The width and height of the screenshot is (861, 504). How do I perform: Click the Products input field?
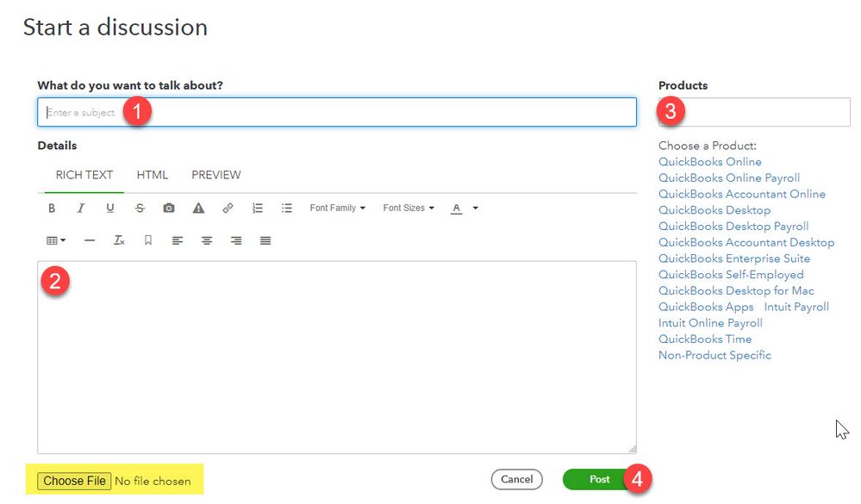[x=754, y=112]
